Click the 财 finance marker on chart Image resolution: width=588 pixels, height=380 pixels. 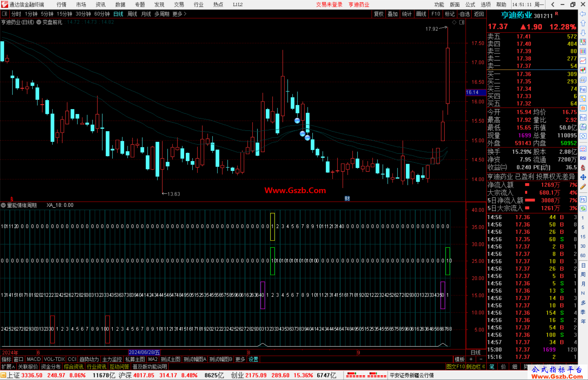[x=347, y=199]
